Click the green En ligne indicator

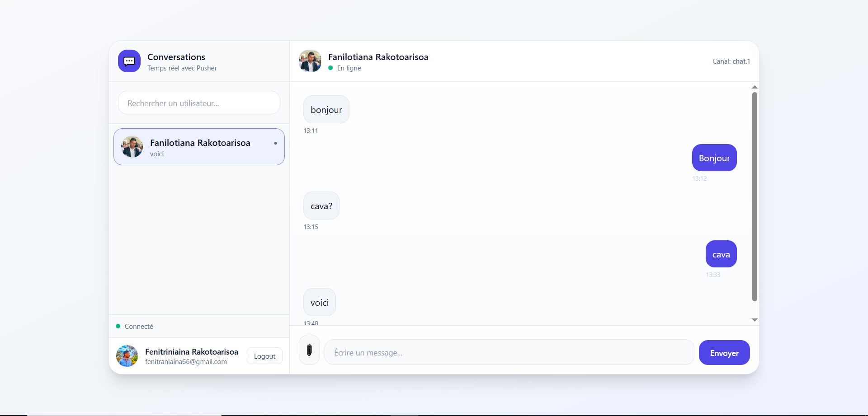330,68
